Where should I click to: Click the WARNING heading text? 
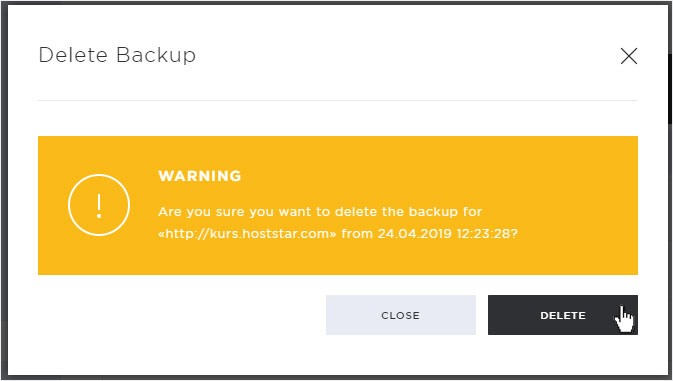tap(200, 176)
